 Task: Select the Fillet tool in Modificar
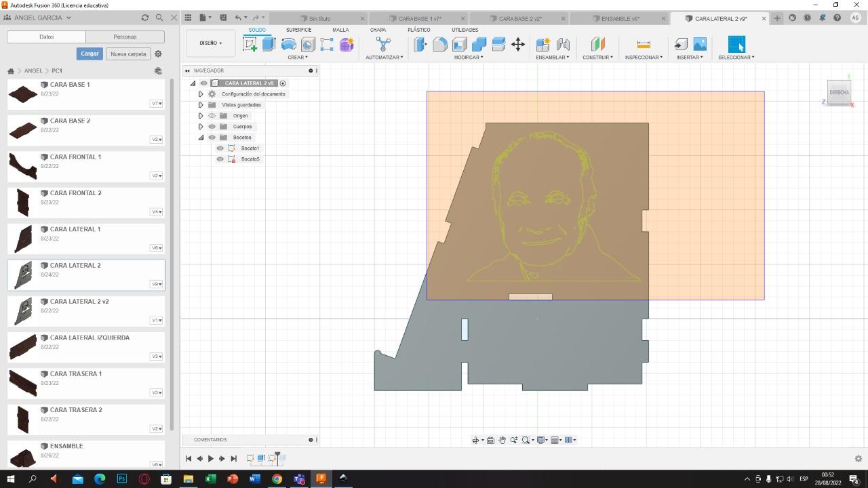pos(440,44)
